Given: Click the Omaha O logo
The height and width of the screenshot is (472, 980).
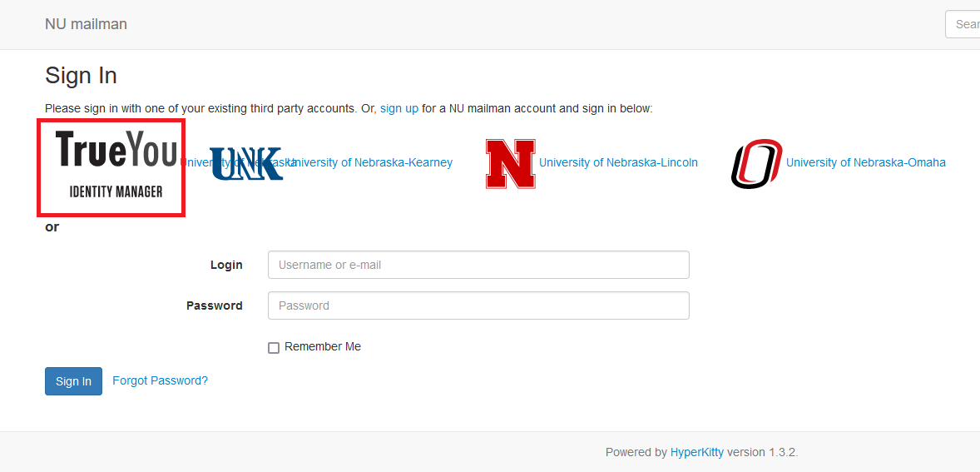Looking at the screenshot, I should tap(756, 164).
